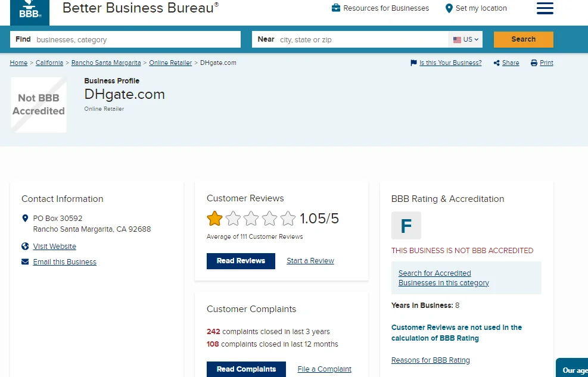Click the BBB torch logo
588x377 pixels.
(x=30, y=11)
